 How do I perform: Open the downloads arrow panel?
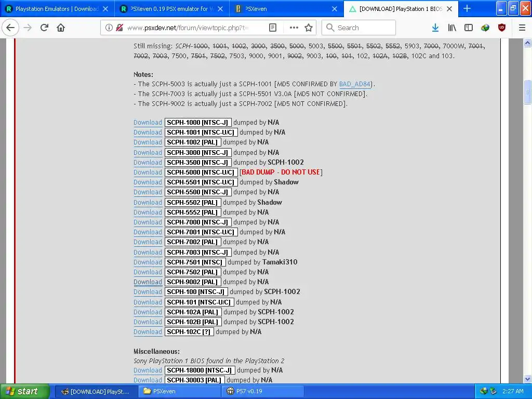(x=435, y=28)
